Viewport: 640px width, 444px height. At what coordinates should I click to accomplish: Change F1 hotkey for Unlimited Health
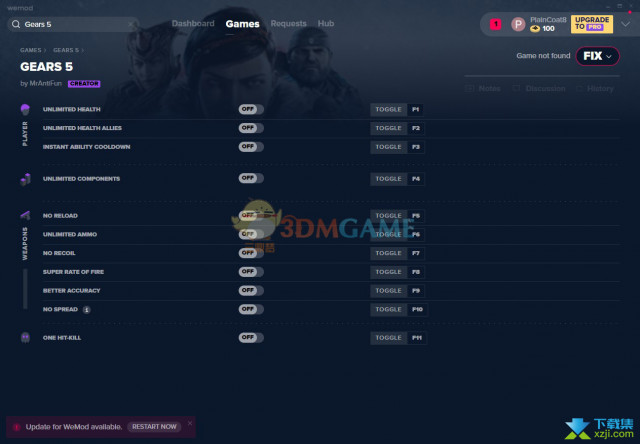click(x=416, y=109)
